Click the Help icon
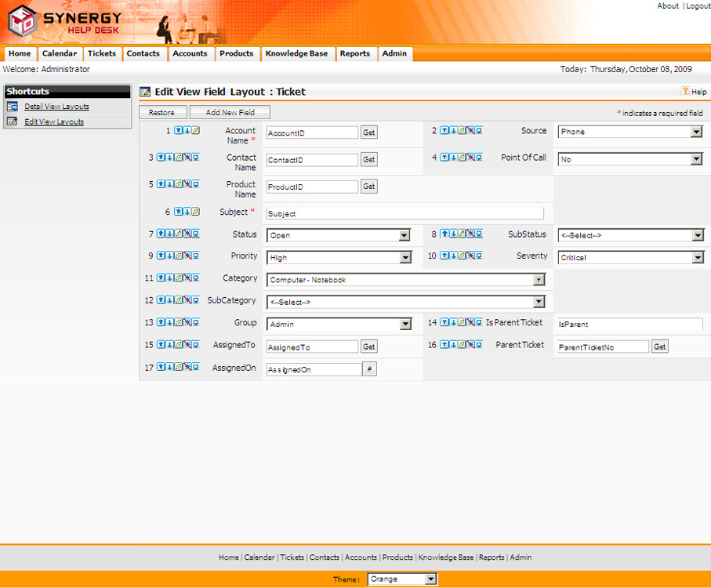711x588 pixels. [685, 92]
